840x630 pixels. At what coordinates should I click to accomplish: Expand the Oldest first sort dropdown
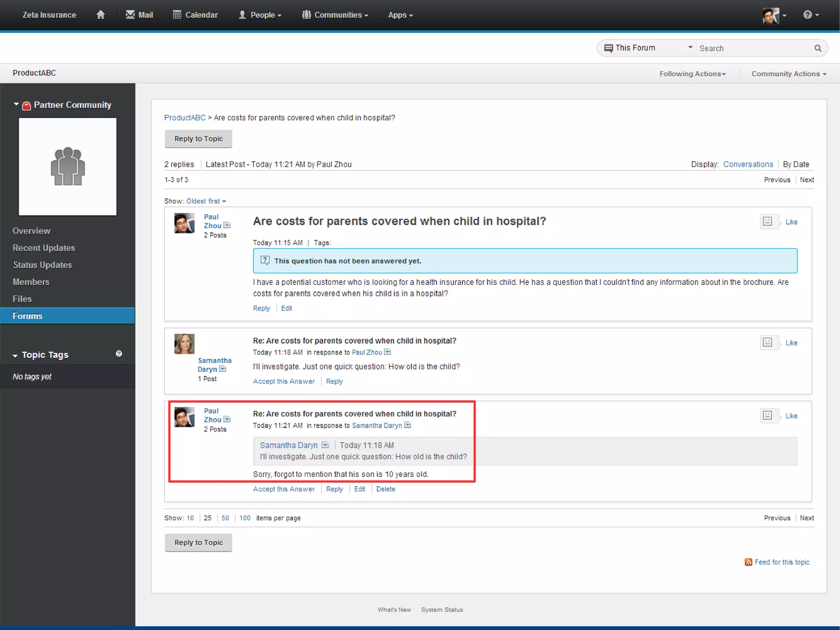pos(206,201)
